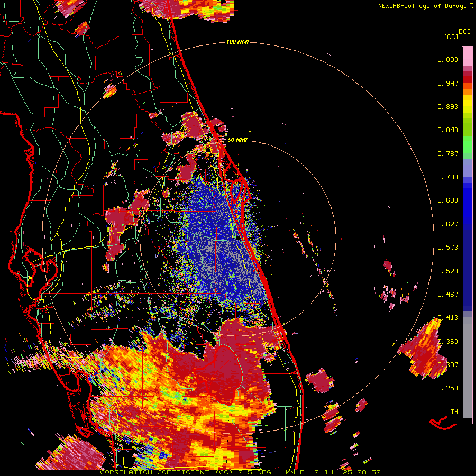This screenshot has height=476, width=476.
Task: Click the TH threshold label
Action: click(454, 412)
